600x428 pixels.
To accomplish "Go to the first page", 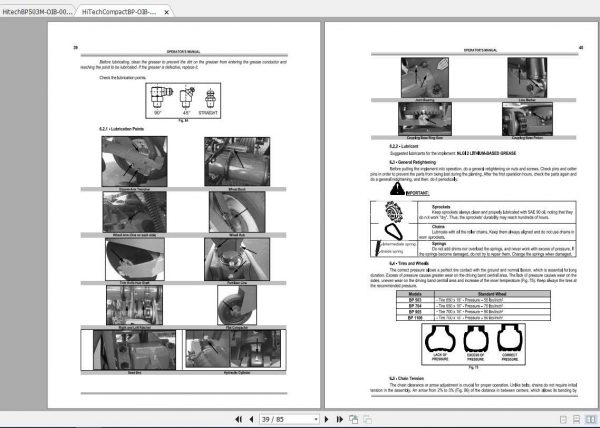I will click(x=238, y=419).
